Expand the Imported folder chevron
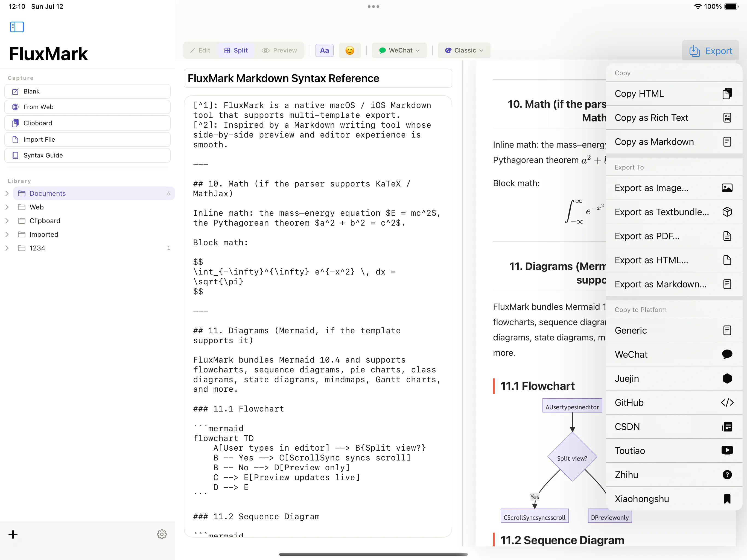The image size is (747, 560). click(x=7, y=234)
